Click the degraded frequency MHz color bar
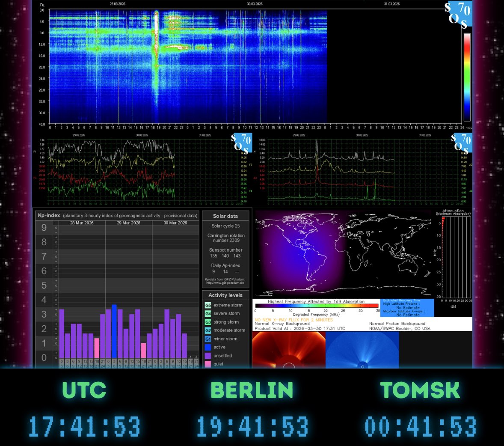Screen dimensions: 504x446 click(x=317, y=306)
